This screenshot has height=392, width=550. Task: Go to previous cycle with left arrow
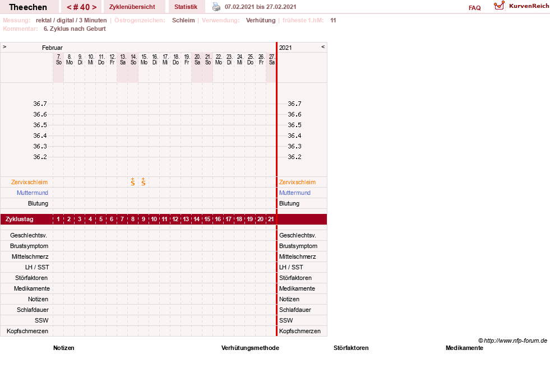[69, 7]
